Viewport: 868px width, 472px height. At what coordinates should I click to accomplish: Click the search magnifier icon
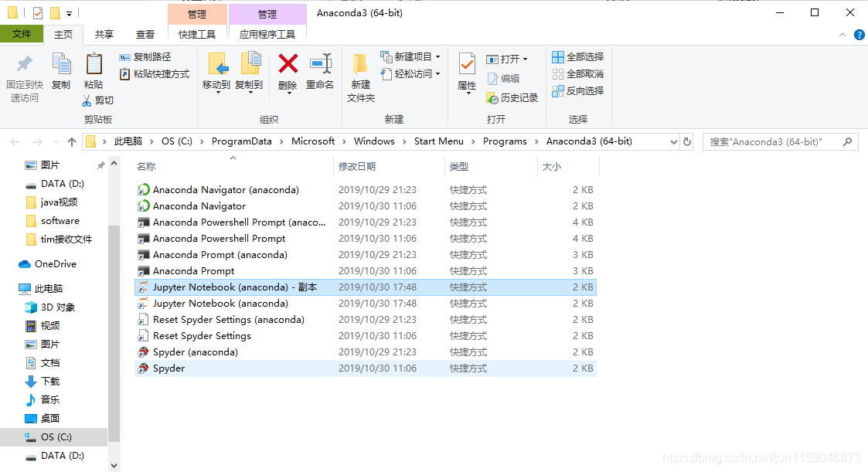click(x=848, y=141)
